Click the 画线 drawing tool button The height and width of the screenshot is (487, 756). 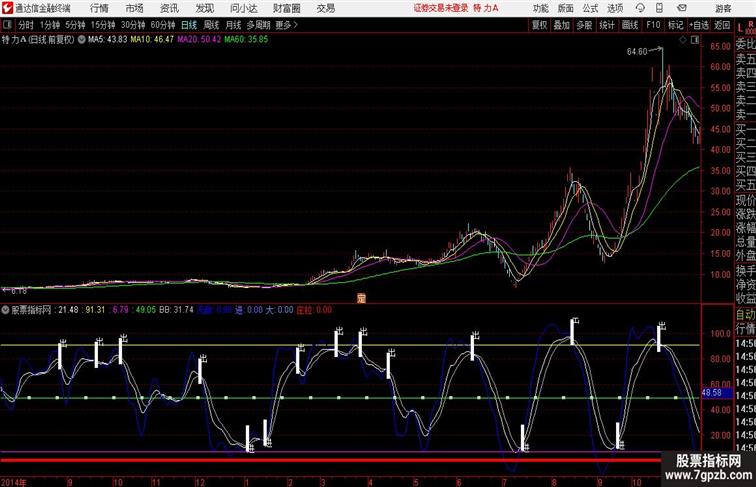[x=630, y=25]
